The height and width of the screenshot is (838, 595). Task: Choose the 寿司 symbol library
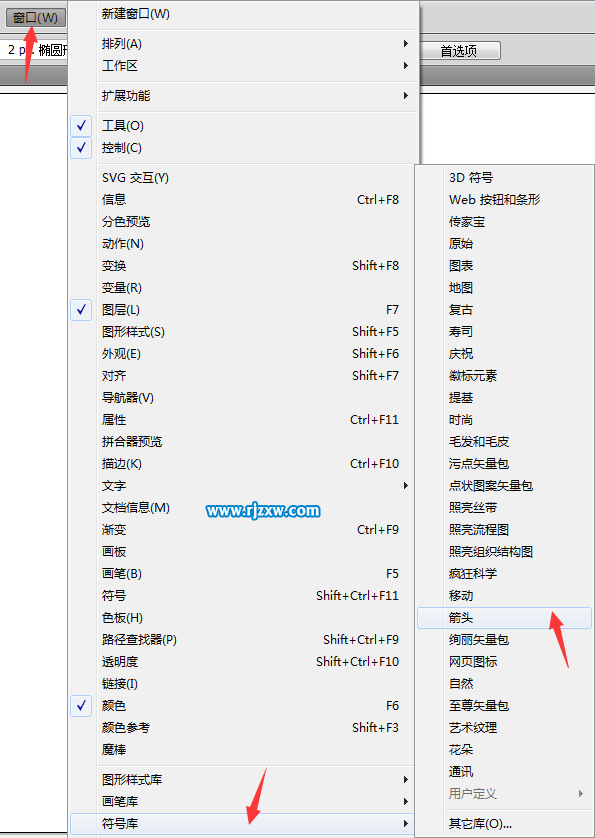[x=504, y=331]
